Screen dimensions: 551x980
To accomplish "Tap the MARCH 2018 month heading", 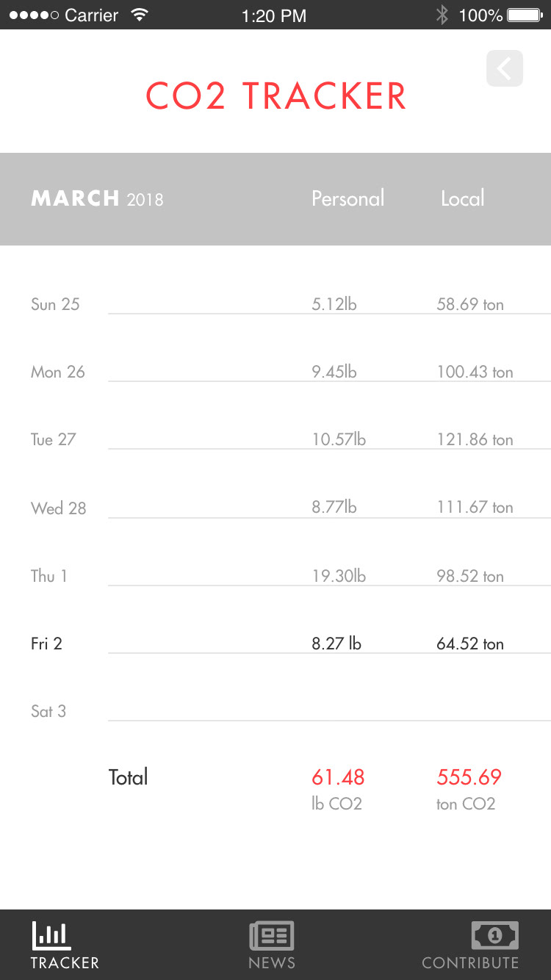I will pyautogui.click(x=97, y=198).
